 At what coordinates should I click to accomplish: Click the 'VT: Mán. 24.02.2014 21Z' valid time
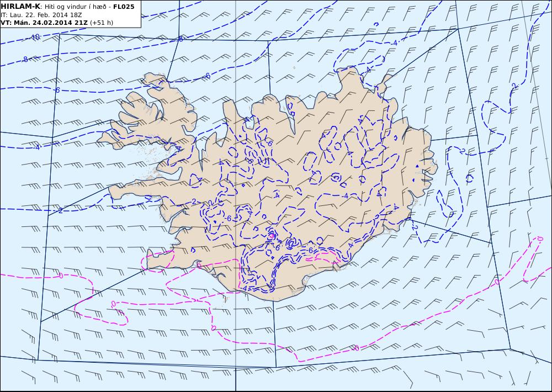tap(44, 23)
